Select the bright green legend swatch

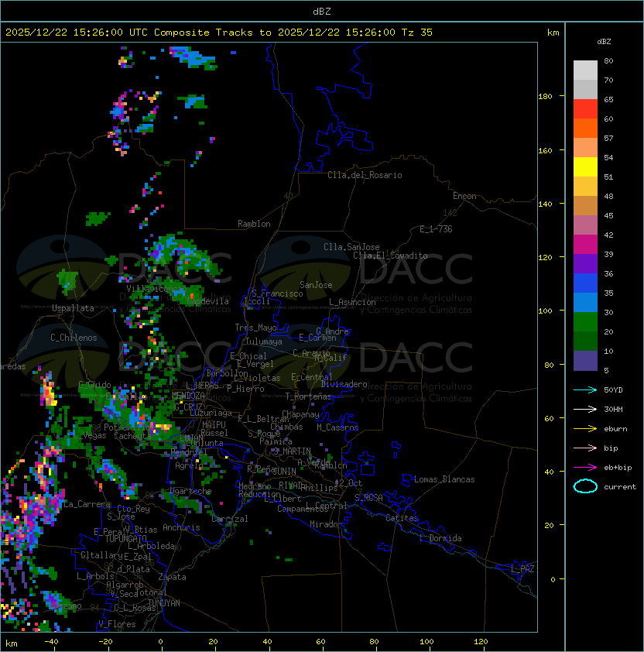click(585, 322)
